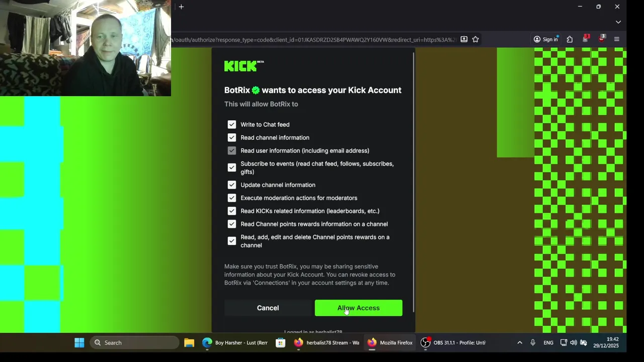The width and height of the screenshot is (644, 362).
Task: Click the webcam overlay thumbnail
Action: (x=86, y=48)
